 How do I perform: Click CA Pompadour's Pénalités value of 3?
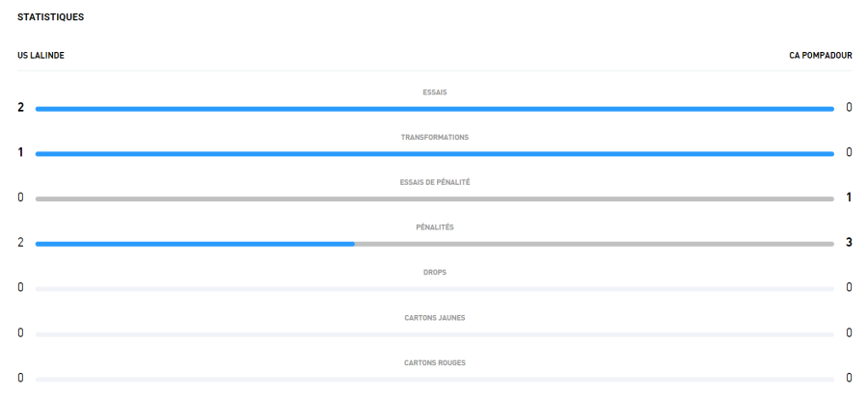pyautogui.click(x=849, y=242)
